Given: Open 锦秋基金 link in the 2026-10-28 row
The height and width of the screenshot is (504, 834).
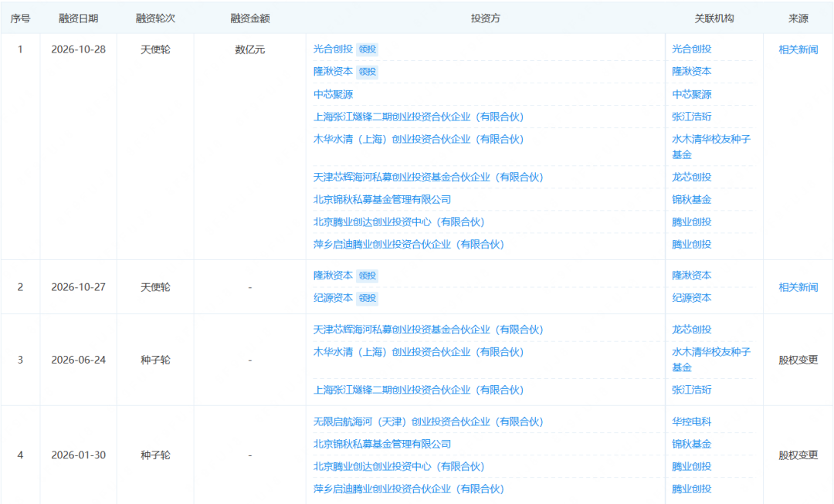Looking at the screenshot, I should [691, 199].
